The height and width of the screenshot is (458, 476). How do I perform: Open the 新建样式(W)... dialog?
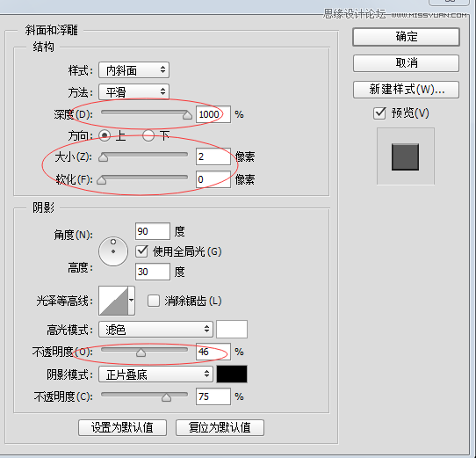point(406,90)
